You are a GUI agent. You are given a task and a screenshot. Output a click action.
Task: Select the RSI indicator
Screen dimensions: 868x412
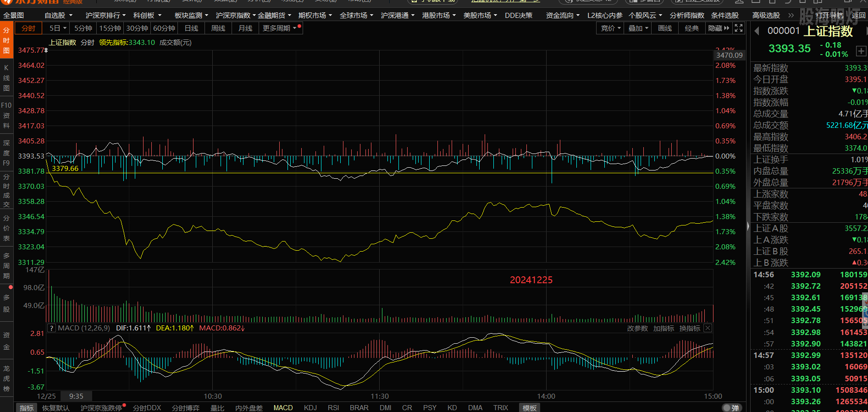[333, 408]
